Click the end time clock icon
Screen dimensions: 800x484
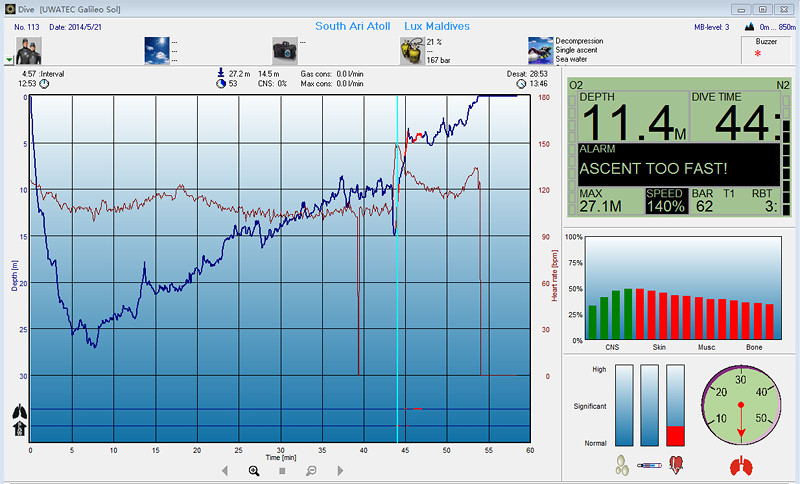[x=521, y=84]
